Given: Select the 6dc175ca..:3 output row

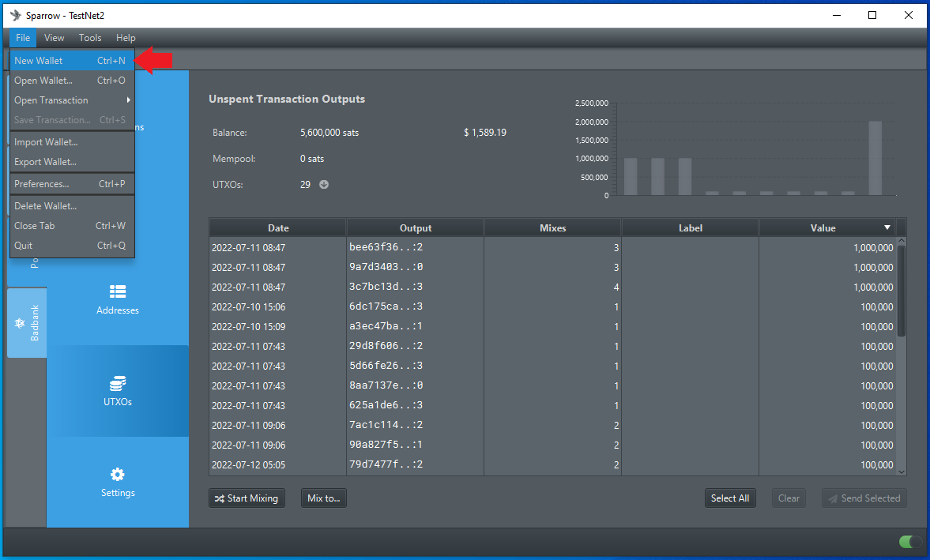Looking at the screenshot, I should pyautogui.click(x=553, y=307).
